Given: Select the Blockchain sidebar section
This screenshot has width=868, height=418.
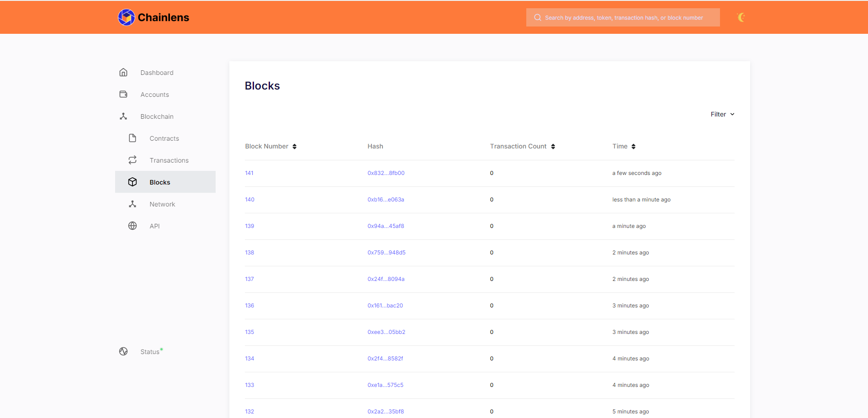Looking at the screenshot, I should [x=157, y=116].
